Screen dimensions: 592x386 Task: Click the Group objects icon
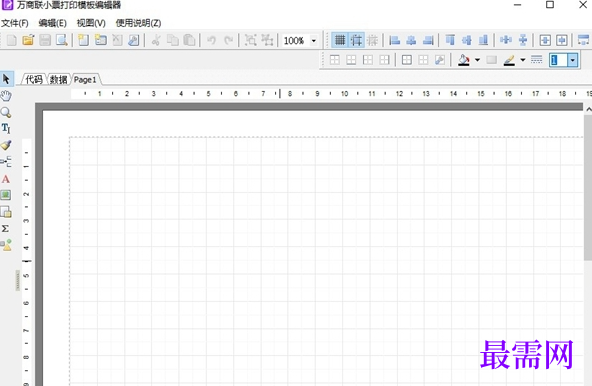(250, 40)
